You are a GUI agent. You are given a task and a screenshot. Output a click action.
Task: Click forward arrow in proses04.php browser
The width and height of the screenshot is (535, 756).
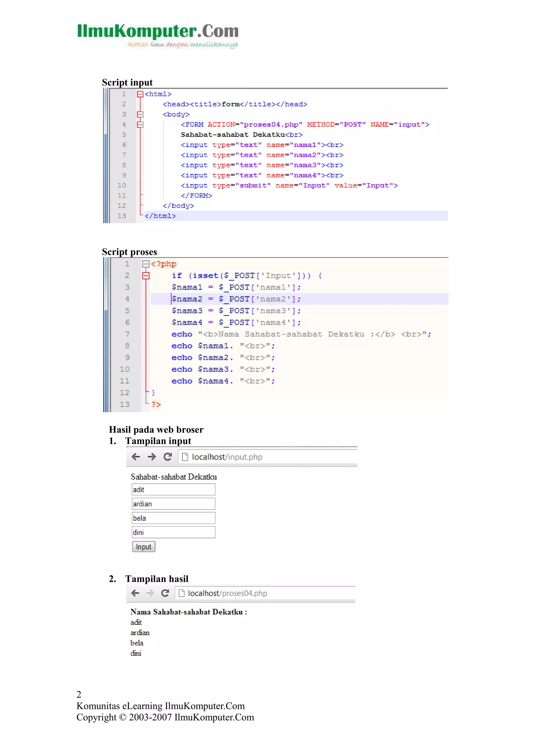coord(150,593)
